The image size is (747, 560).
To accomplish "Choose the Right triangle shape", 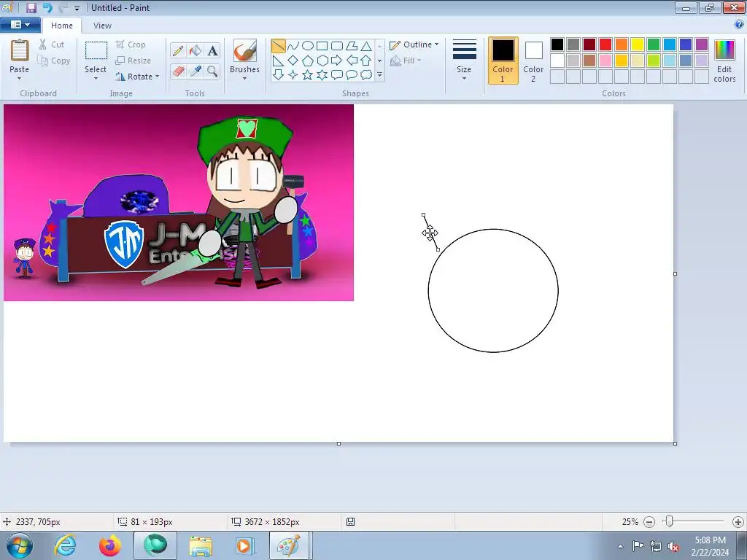I will coord(278,61).
